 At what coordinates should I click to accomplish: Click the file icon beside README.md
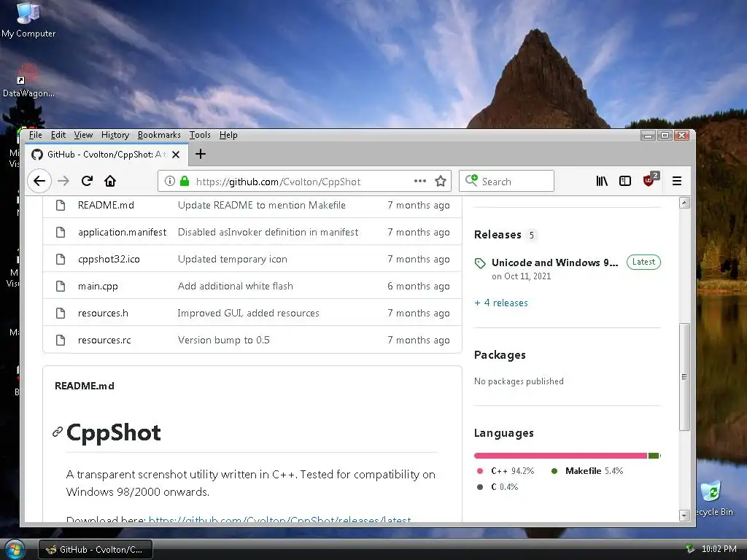tap(61, 205)
